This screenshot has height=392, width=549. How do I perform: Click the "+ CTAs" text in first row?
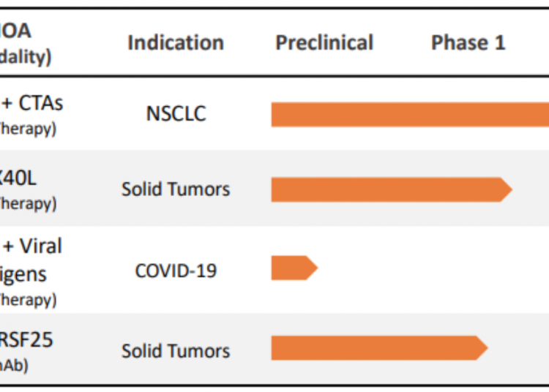pyautogui.click(x=33, y=103)
